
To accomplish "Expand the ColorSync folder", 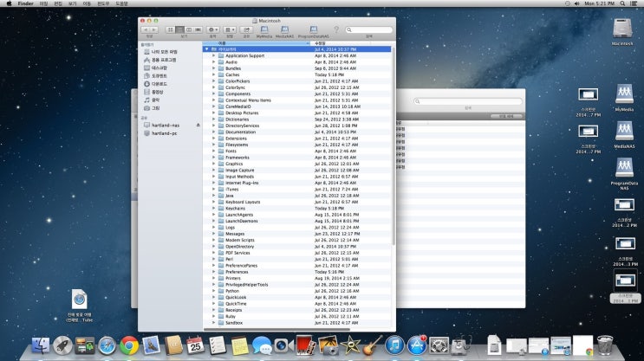I will pyautogui.click(x=213, y=87).
